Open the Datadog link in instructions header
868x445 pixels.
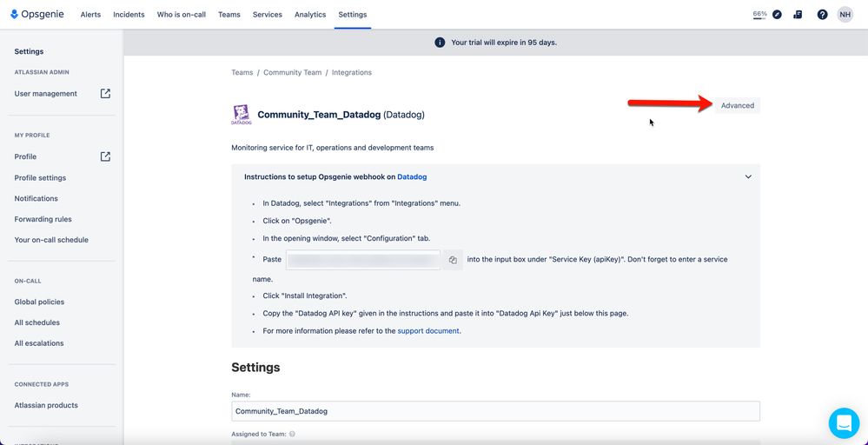tap(412, 177)
